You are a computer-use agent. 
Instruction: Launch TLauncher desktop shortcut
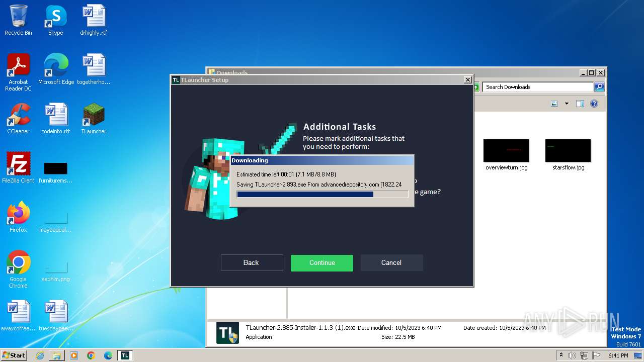94,119
